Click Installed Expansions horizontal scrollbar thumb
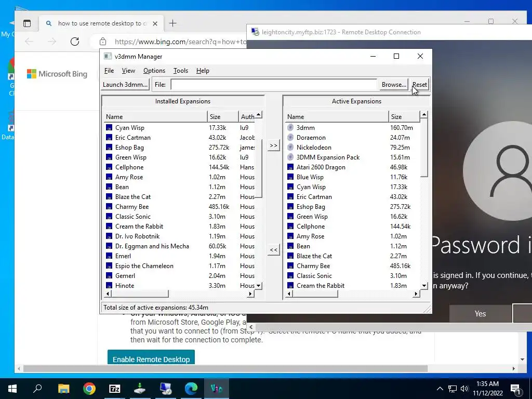Viewport: 532px width, 399px height. click(x=140, y=294)
